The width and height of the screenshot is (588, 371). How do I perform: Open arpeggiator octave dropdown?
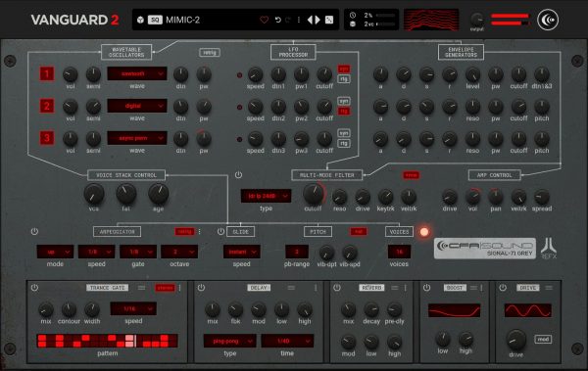tap(179, 252)
